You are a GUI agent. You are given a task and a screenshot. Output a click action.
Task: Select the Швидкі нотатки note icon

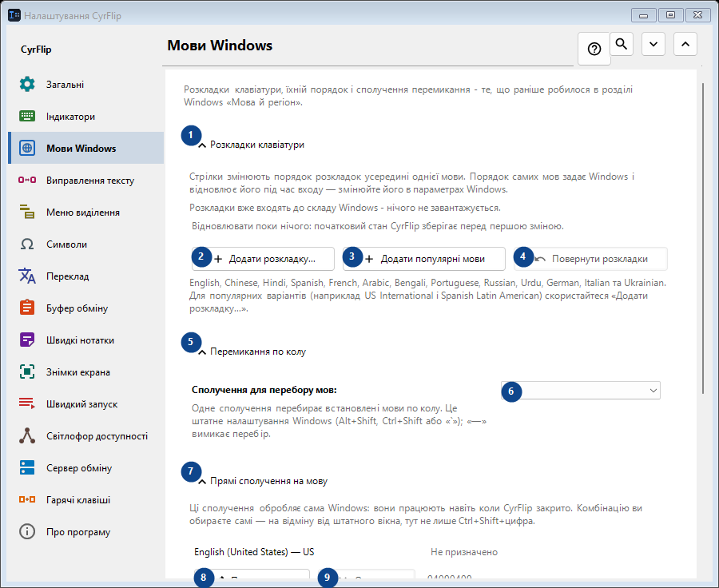[x=27, y=340]
